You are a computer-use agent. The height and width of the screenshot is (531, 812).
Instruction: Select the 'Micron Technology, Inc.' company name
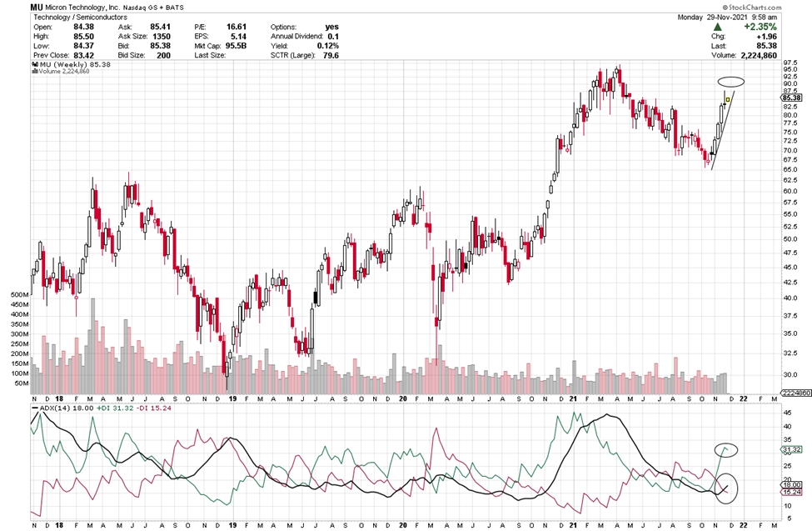[x=82, y=8]
